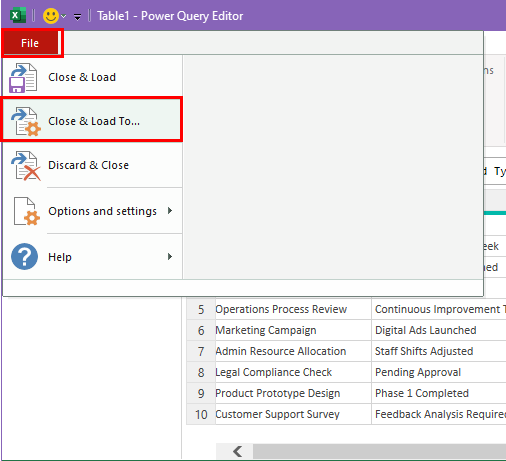Viewport: 506px width, 461px height.
Task: Click scroll left arrow of horizontal scrollbar
Action: [x=237, y=451]
